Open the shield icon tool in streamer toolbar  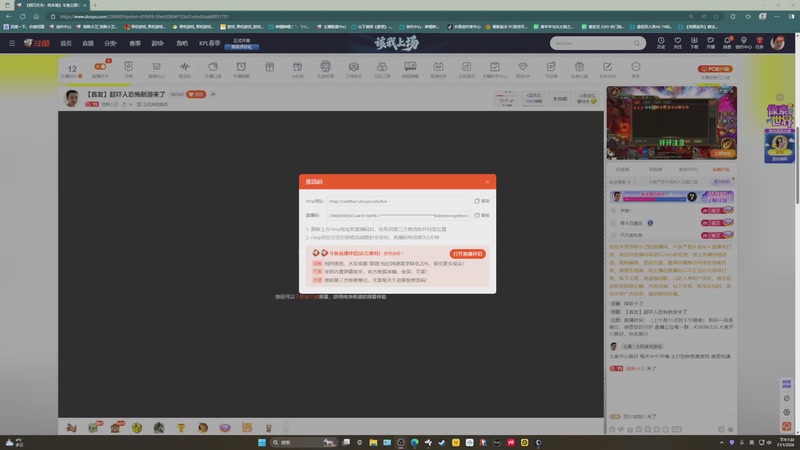tap(128, 67)
